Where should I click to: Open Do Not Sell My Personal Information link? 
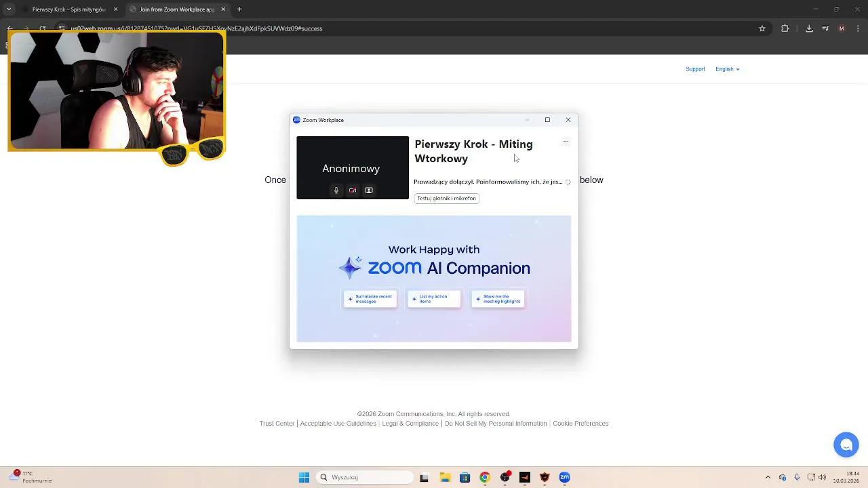(496, 424)
